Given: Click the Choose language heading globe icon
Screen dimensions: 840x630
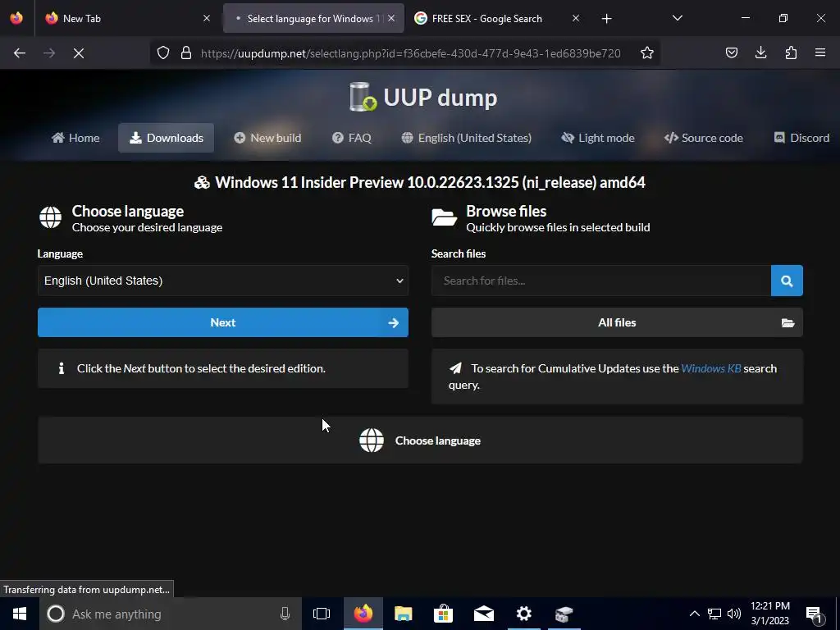Looking at the screenshot, I should point(50,217).
